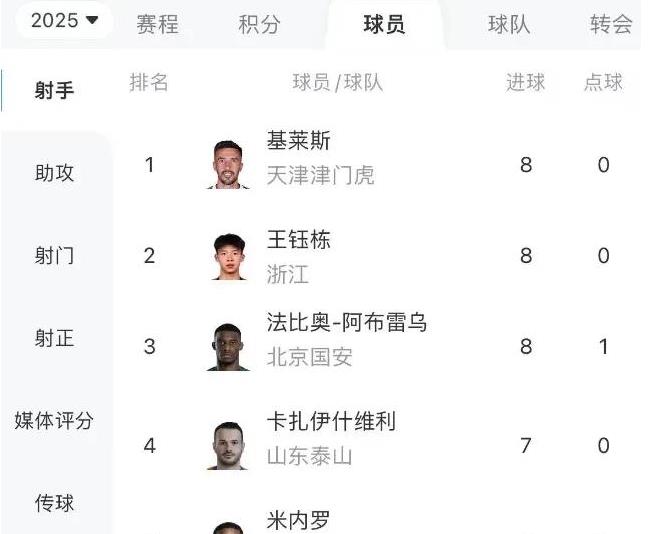Select 助攻 in the sidebar
662x534 pixels.
[x=54, y=173]
